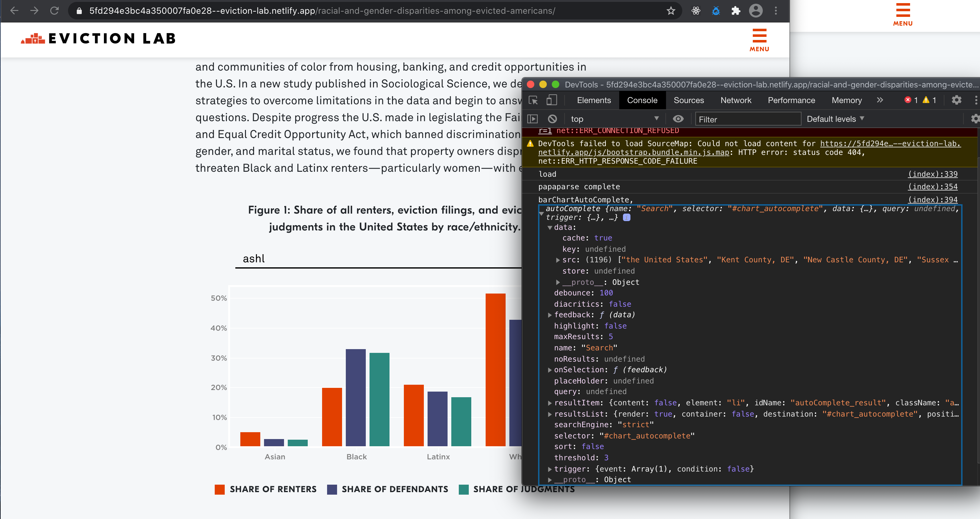Toggle the device emulation toolbar

(x=551, y=100)
